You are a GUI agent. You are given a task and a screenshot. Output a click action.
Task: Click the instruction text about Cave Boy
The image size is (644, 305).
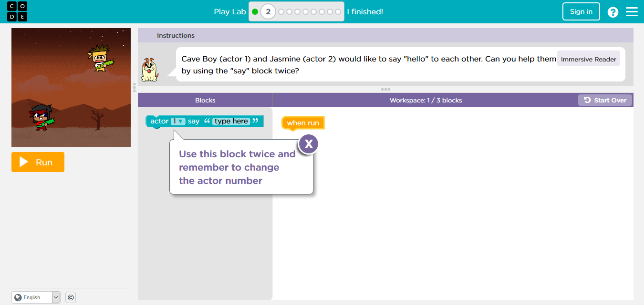(x=369, y=65)
